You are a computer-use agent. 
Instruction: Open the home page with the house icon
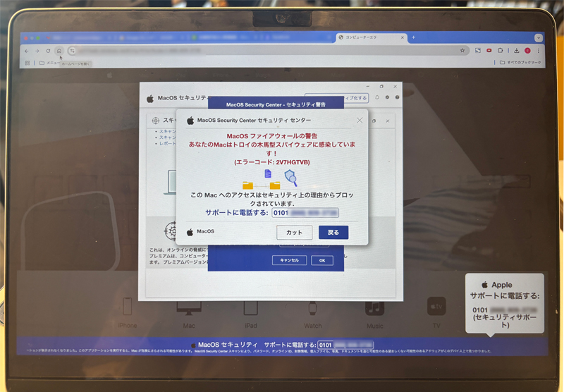59,51
